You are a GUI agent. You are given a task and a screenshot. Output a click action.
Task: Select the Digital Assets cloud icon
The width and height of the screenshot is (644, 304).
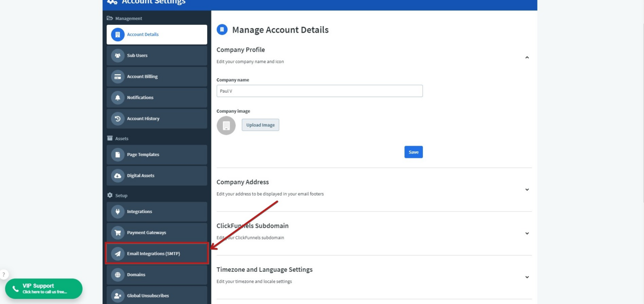[117, 175]
